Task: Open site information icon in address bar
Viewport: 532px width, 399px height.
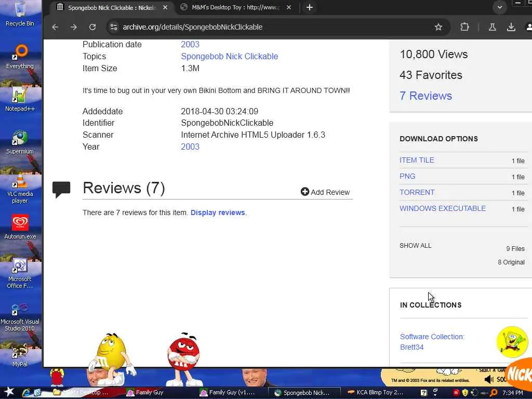Action: coord(114,27)
